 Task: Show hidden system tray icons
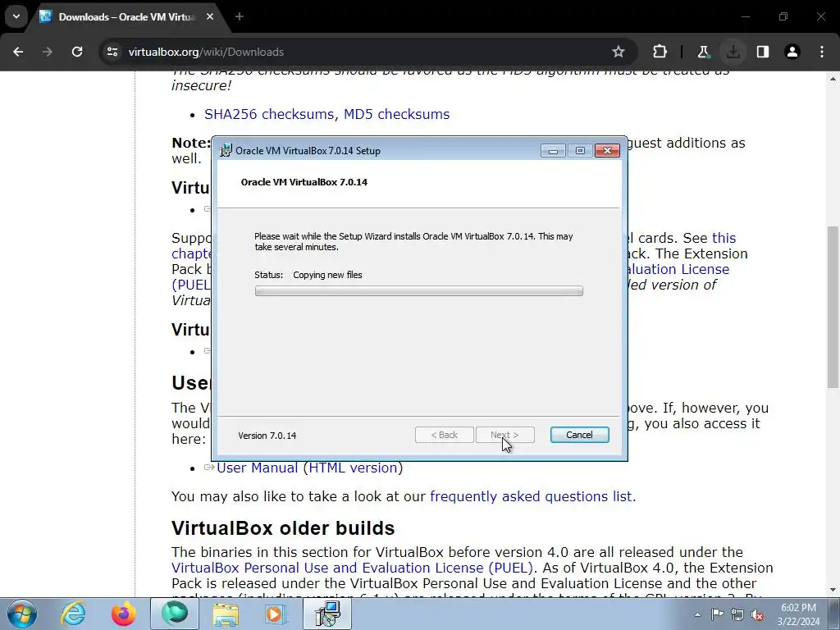pos(697,614)
